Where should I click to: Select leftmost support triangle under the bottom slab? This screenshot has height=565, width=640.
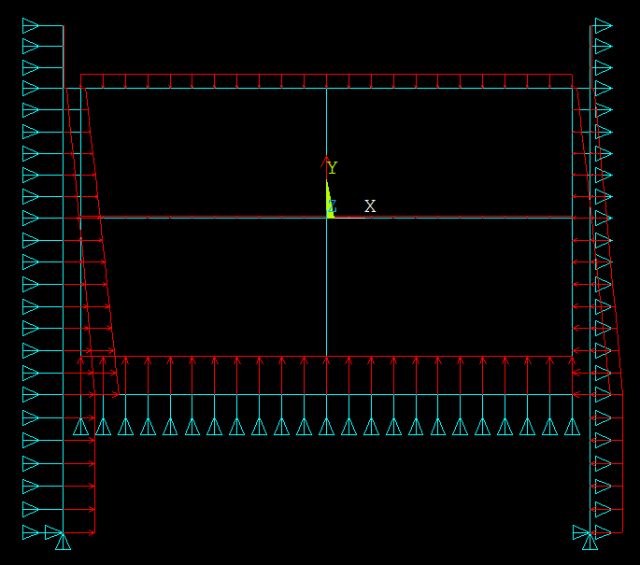[x=81, y=427]
